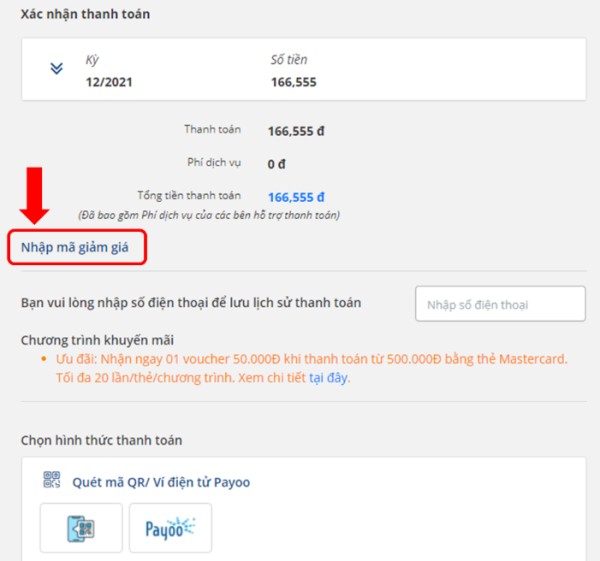Screen dimensions: 600x561
Task: Click the 'Xác nhận thanh toán' heading
Action: coord(85,14)
